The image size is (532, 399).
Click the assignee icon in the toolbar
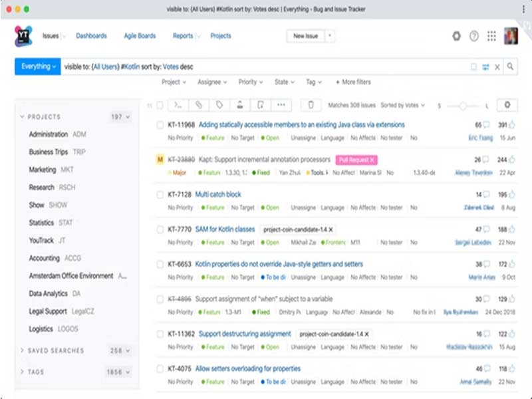(x=240, y=104)
